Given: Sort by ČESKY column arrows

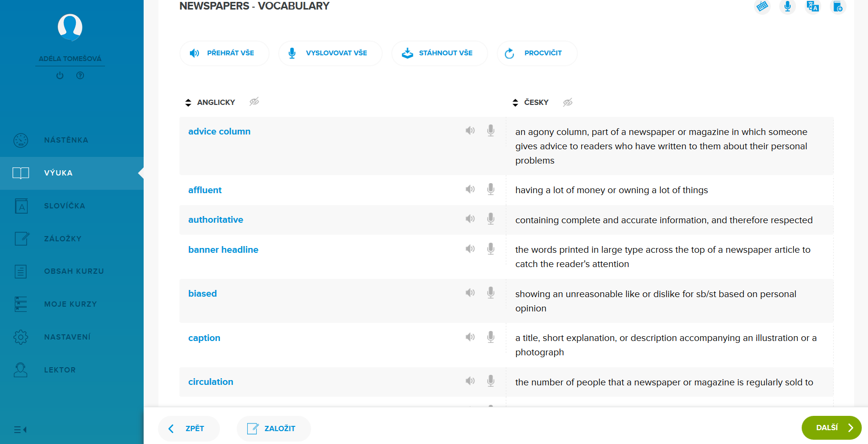Looking at the screenshot, I should [x=515, y=103].
